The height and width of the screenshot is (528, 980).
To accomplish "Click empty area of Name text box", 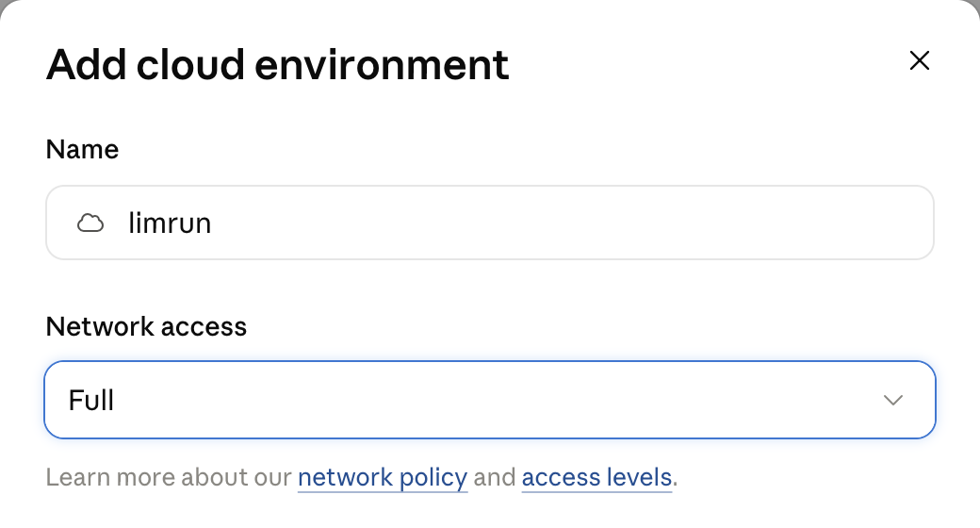I will pos(563,223).
